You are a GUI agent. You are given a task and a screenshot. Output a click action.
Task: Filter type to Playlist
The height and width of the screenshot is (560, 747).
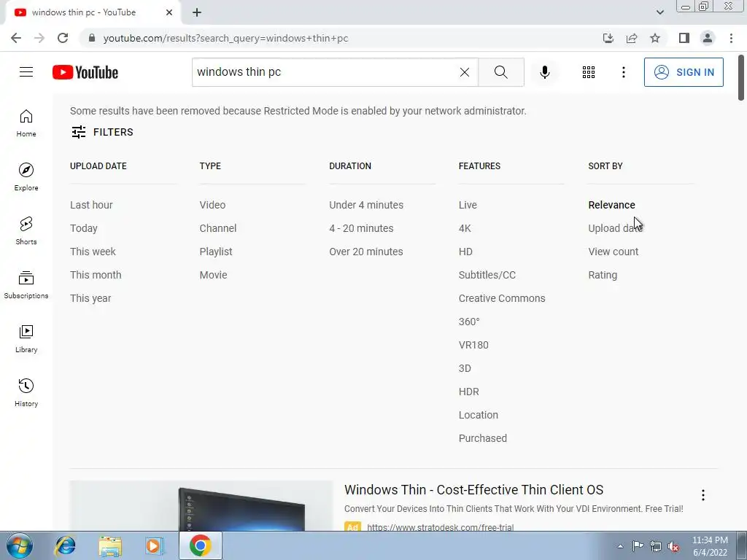click(x=216, y=252)
